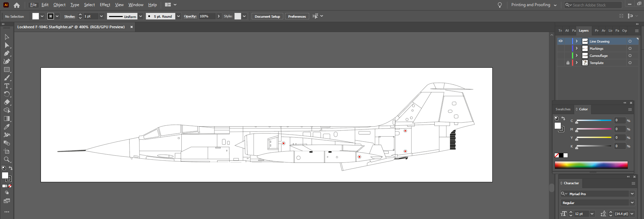The width and height of the screenshot is (644, 219).
Task: Click the Home icon in menu bar
Action: pyautogui.click(x=17, y=5)
